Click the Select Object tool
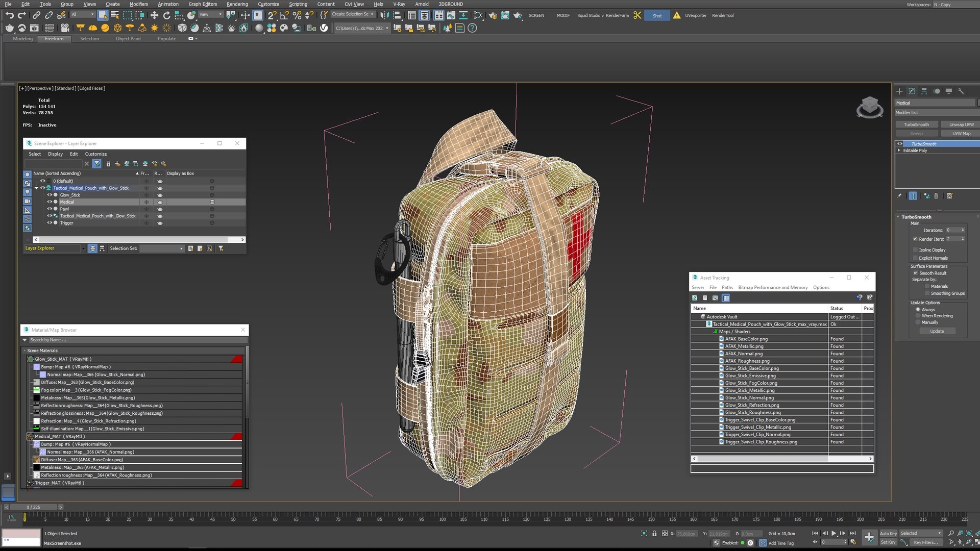 (x=103, y=15)
